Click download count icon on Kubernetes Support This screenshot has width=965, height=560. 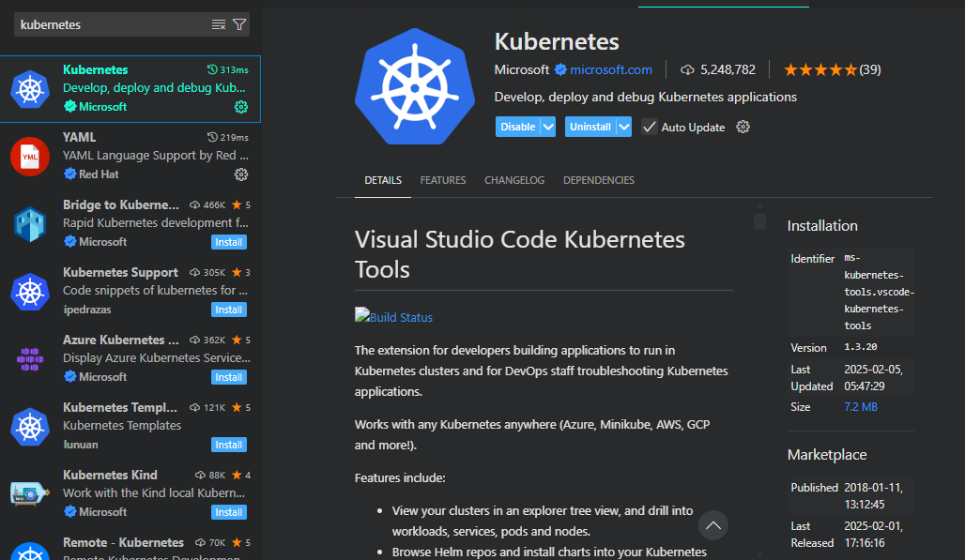[194, 272]
